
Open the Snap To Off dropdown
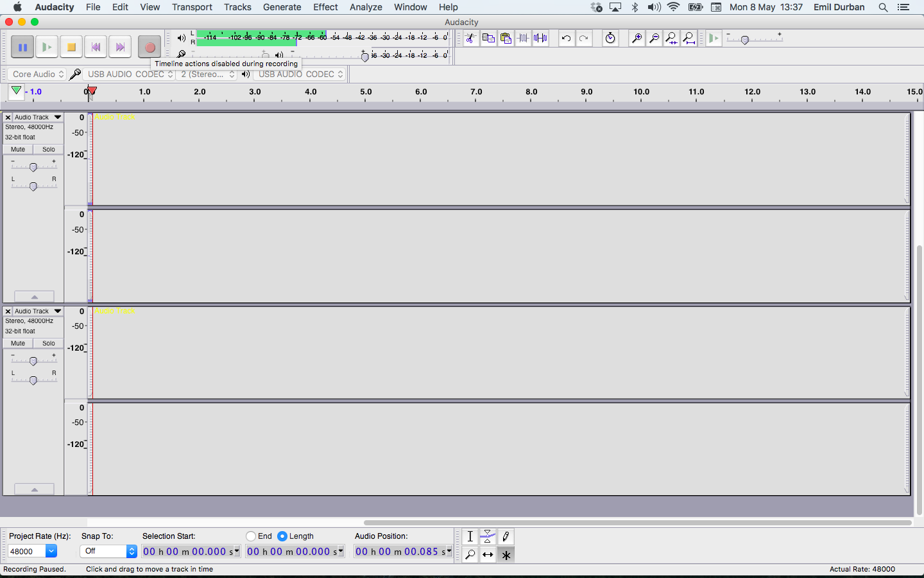[x=108, y=551]
